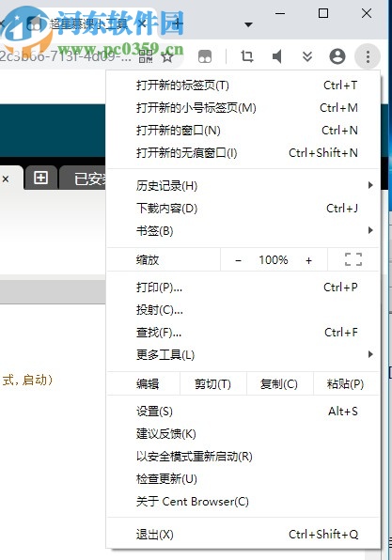The height and width of the screenshot is (560, 392).
Task: Click the 剪切(T) edit button
Action: click(x=213, y=384)
